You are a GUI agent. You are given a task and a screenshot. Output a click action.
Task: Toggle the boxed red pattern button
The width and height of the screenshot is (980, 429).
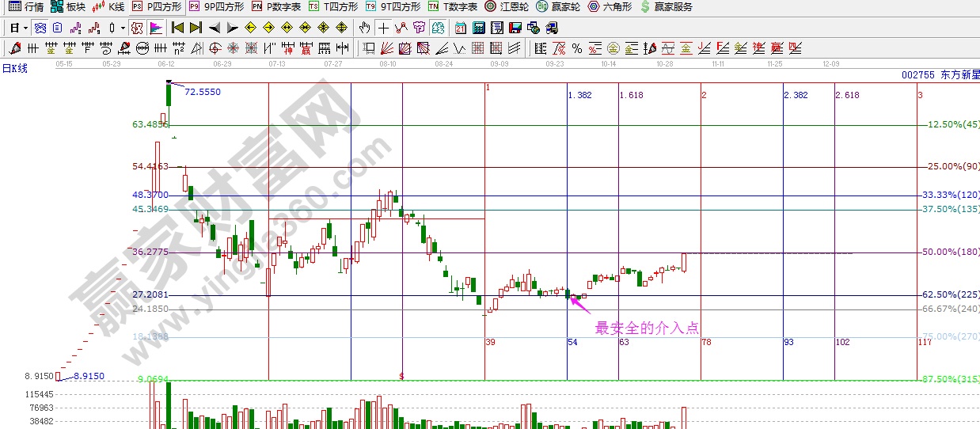click(137, 28)
